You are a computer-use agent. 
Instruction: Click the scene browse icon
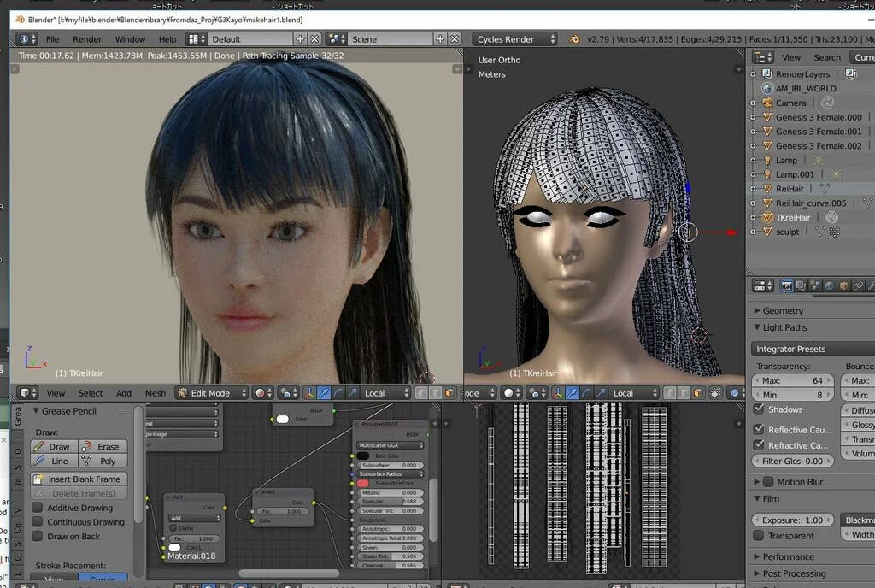coord(337,39)
